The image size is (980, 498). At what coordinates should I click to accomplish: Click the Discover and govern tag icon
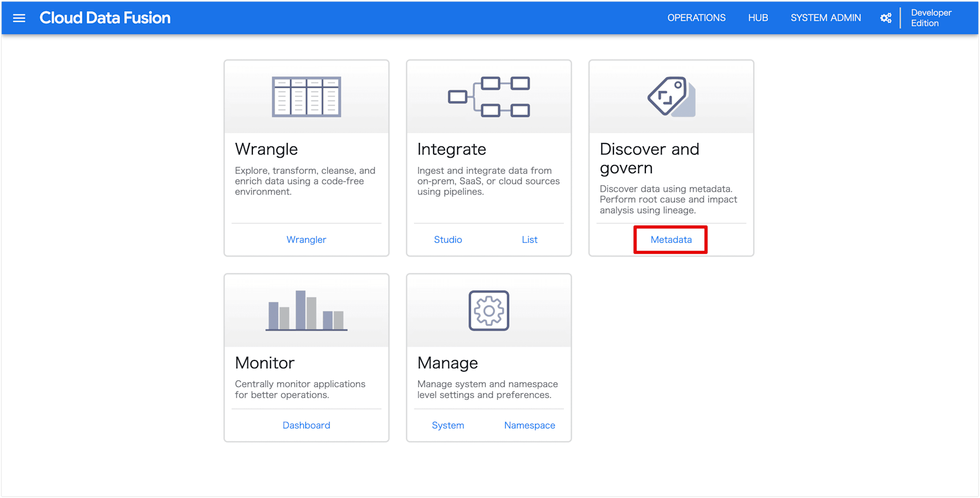click(x=671, y=97)
